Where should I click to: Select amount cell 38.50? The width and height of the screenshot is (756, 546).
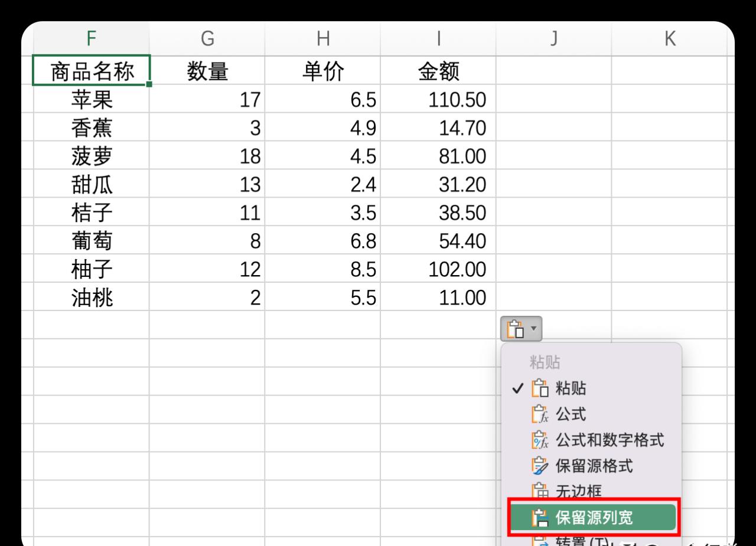click(438, 213)
